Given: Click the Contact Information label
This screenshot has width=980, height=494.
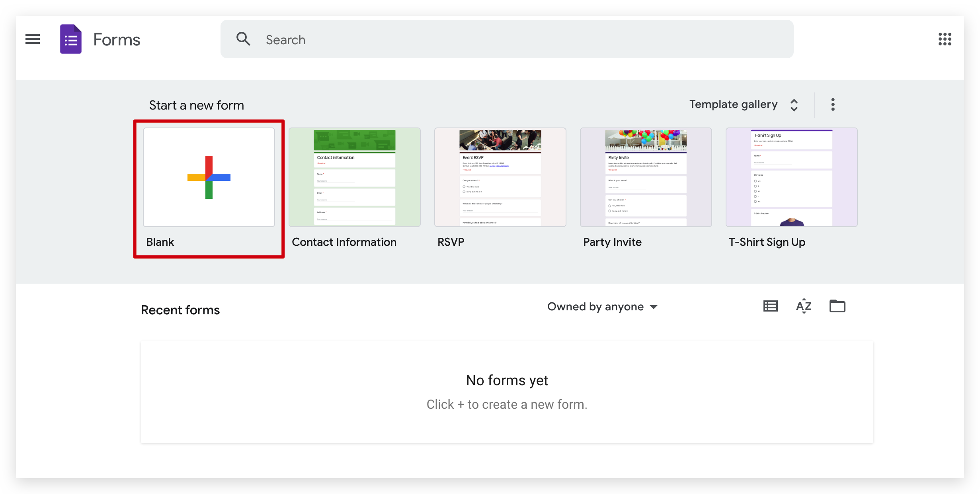Looking at the screenshot, I should click(x=344, y=242).
